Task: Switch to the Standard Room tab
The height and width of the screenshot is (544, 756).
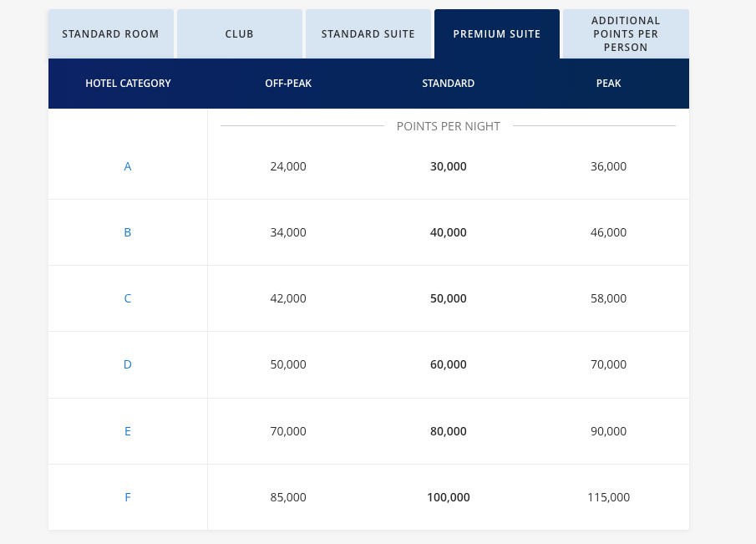Action: pyautogui.click(x=110, y=34)
